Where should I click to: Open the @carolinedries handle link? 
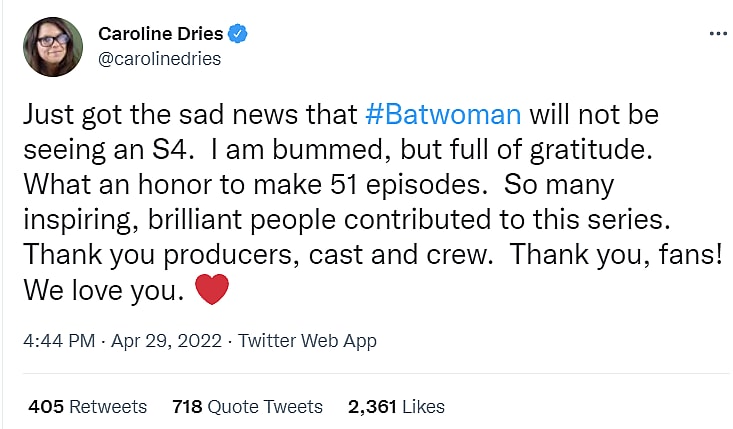tap(159, 58)
